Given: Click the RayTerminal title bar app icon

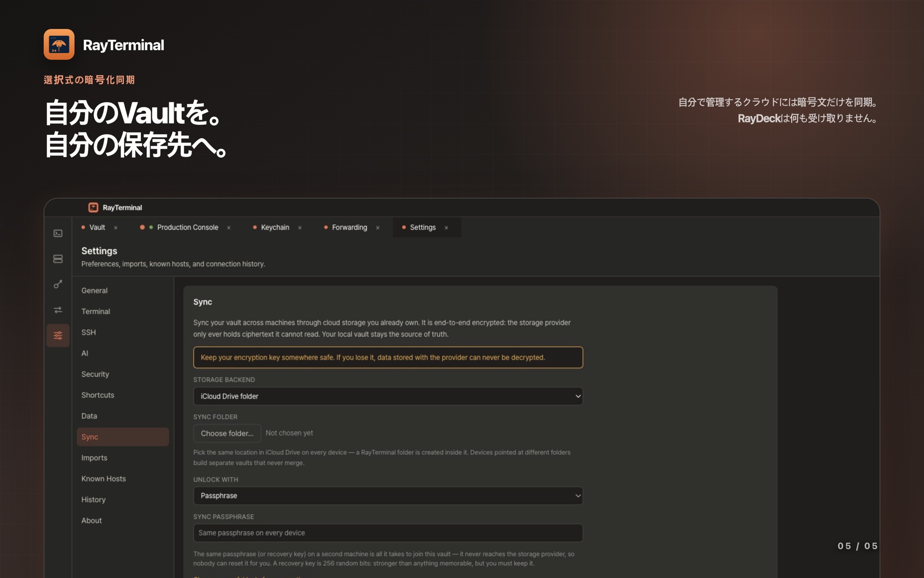Looking at the screenshot, I should click(93, 208).
